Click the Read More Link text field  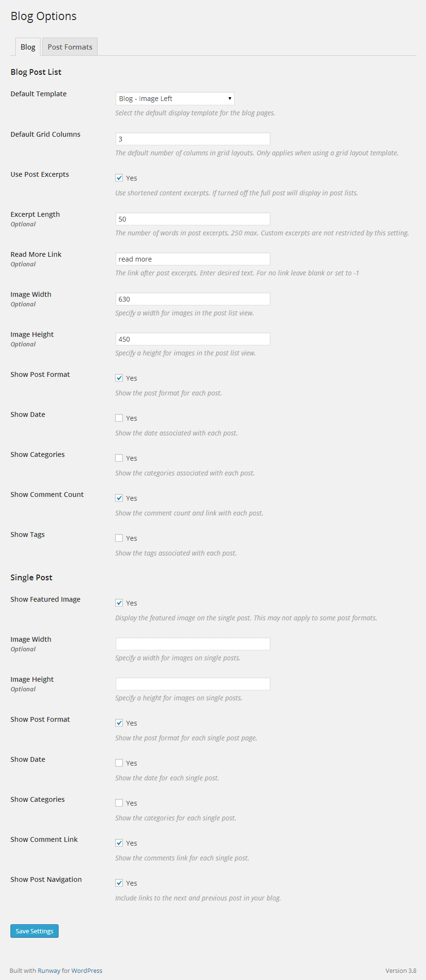pos(193,259)
